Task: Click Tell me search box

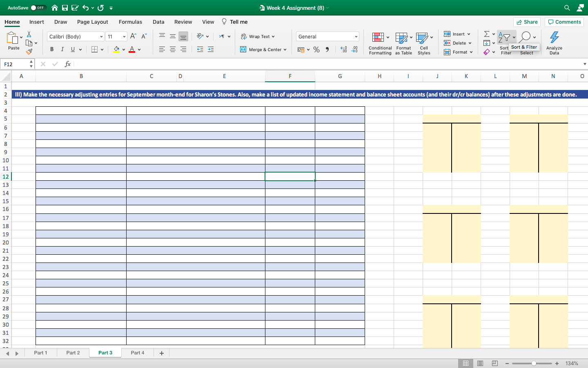Action: 235,22
